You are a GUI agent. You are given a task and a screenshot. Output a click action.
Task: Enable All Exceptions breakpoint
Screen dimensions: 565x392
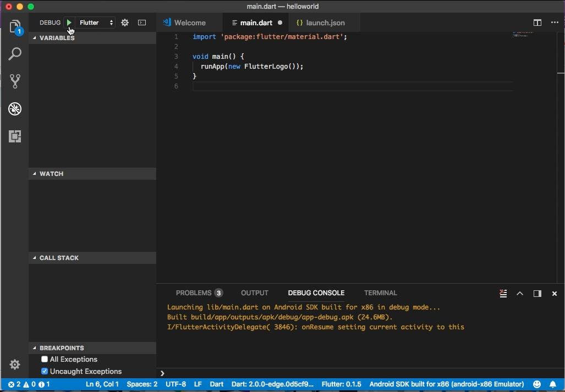point(45,359)
